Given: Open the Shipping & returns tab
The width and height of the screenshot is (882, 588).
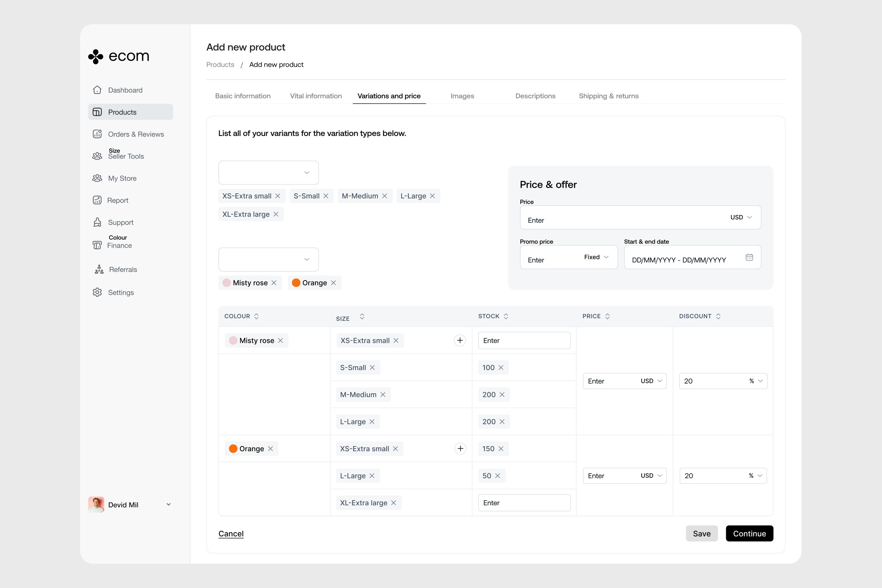Looking at the screenshot, I should (608, 96).
